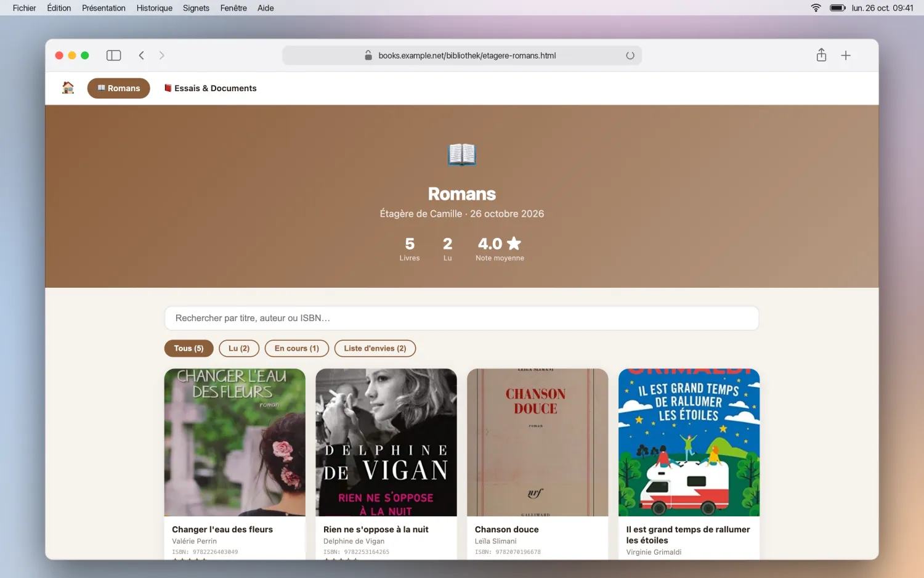This screenshot has height=578, width=924.
Task: Focus the search by title, author or ISBN field
Action: point(462,318)
